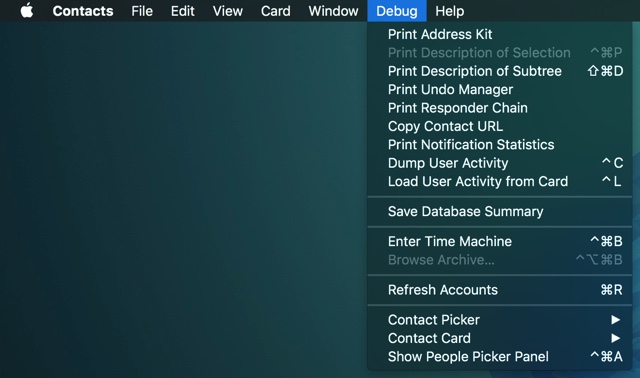The height and width of the screenshot is (378, 640).
Task: Select Print Description of Subtree
Action: click(x=500, y=71)
